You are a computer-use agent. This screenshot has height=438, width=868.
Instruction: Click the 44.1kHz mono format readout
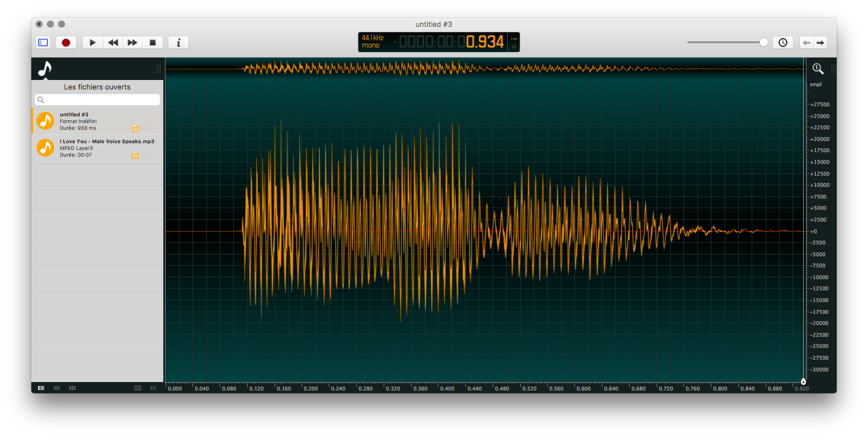coord(373,41)
